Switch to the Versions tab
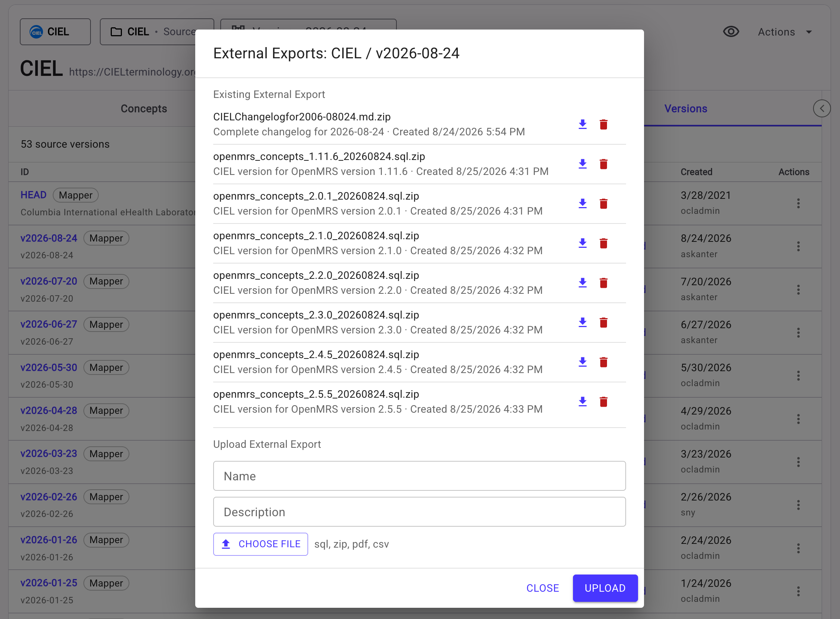This screenshot has width=840, height=619. click(x=686, y=109)
